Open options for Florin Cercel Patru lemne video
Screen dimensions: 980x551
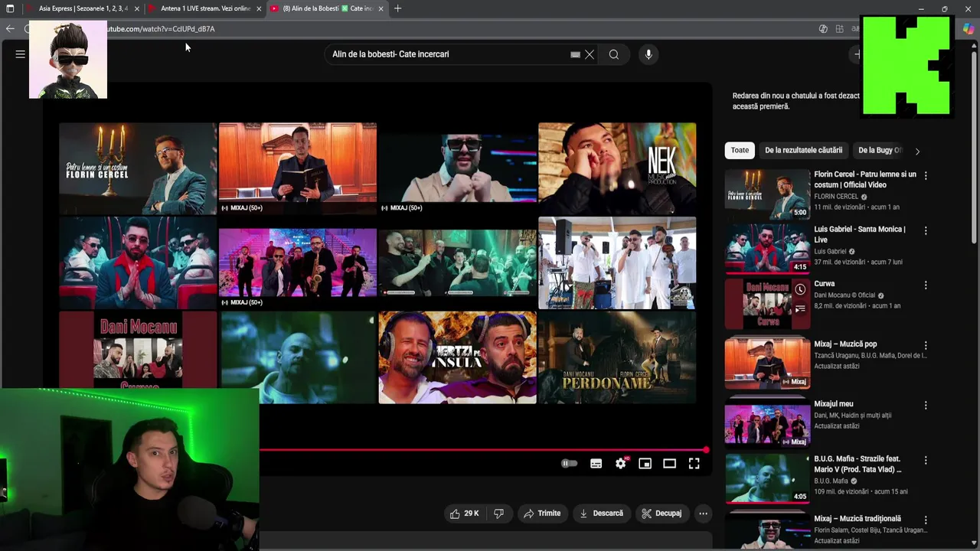(x=926, y=175)
